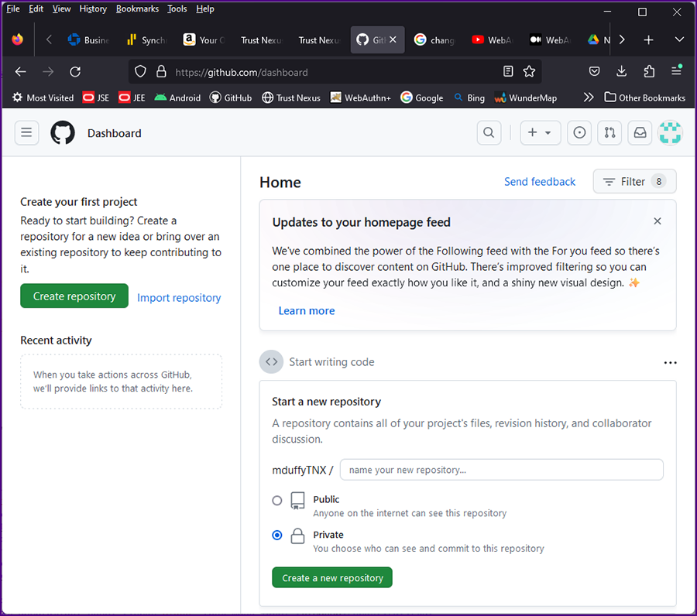Open the Help menu

coord(205,9)
